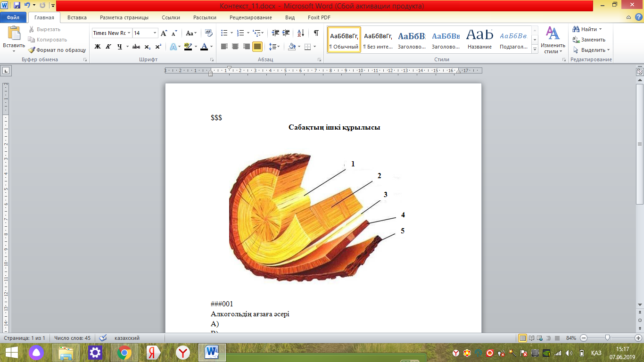644x362 pixels.
Task: Center the paragraph text
Action: click(235, 47)
